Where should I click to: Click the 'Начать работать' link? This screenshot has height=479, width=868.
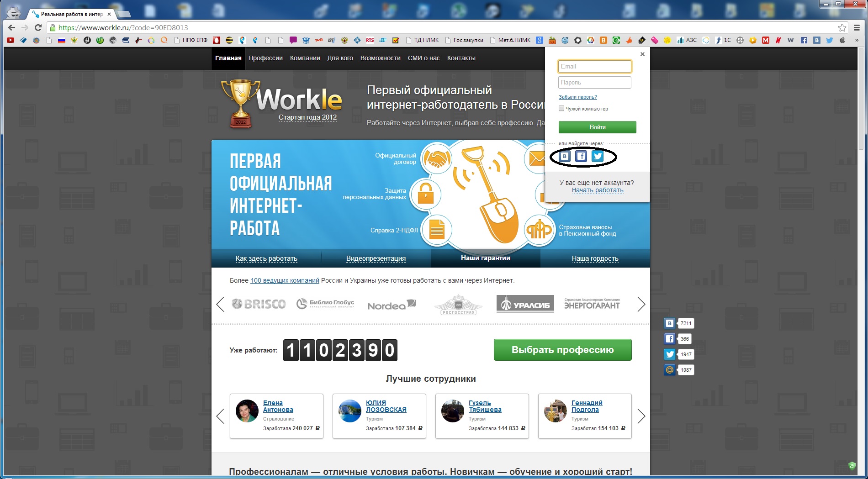click(x=598, y=190)
